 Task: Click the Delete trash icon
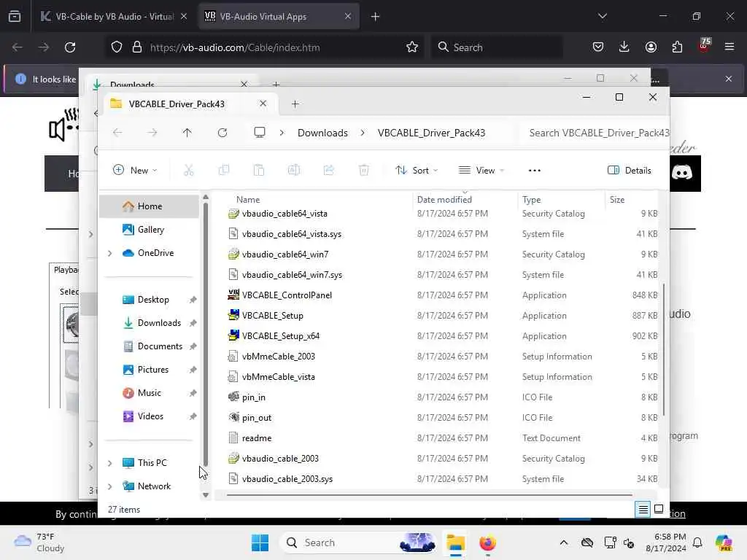point(363,171)
